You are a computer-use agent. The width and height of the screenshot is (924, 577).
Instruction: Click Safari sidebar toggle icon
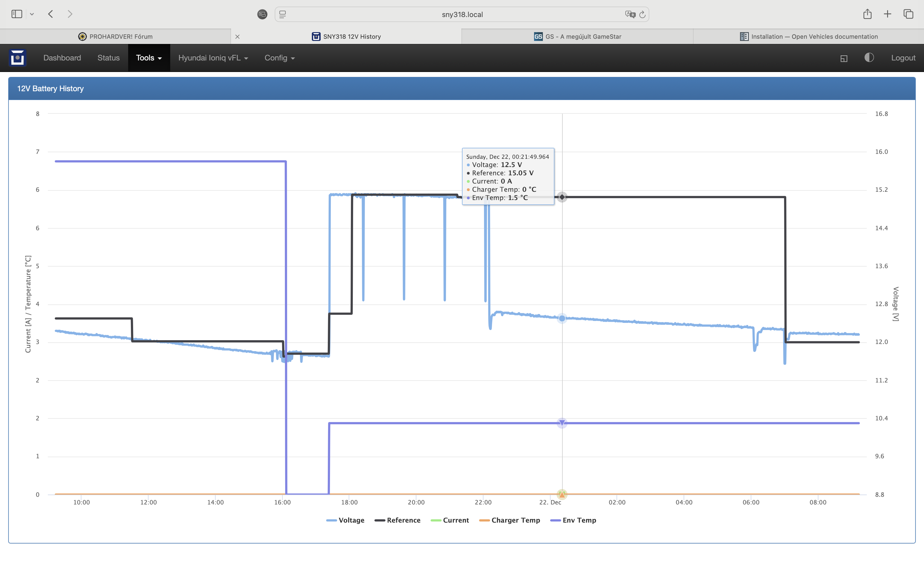[x=17, y=14]
